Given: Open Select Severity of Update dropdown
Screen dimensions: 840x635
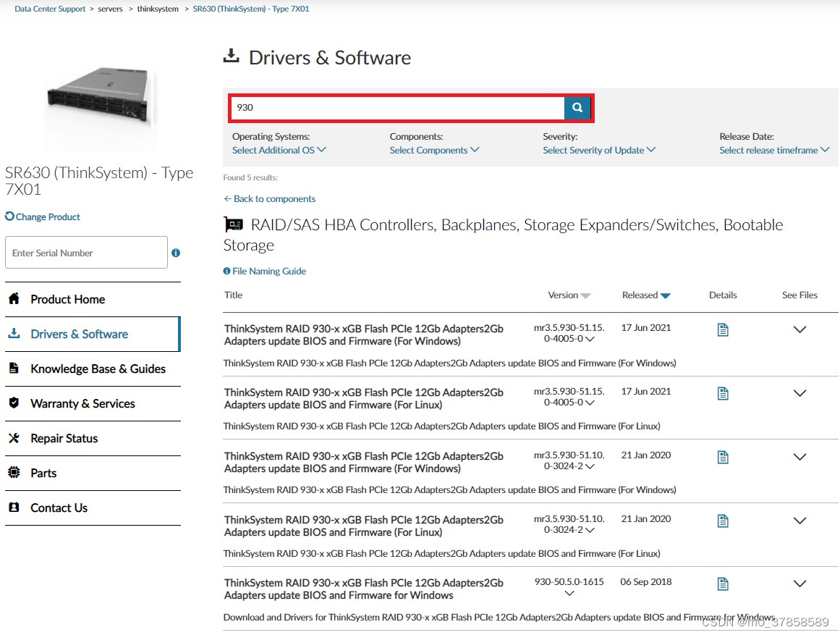Looking at the screenshot, I should pos(598,150).
